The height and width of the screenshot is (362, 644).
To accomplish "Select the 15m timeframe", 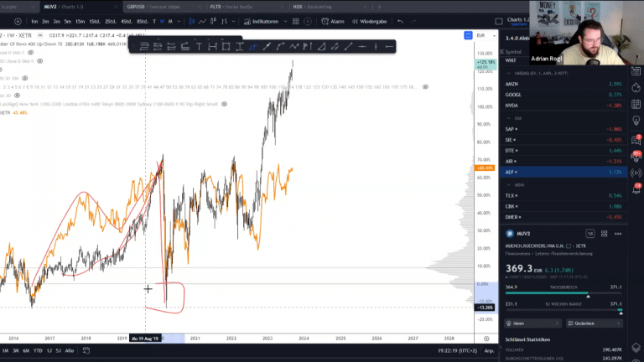I will (80, 21).
